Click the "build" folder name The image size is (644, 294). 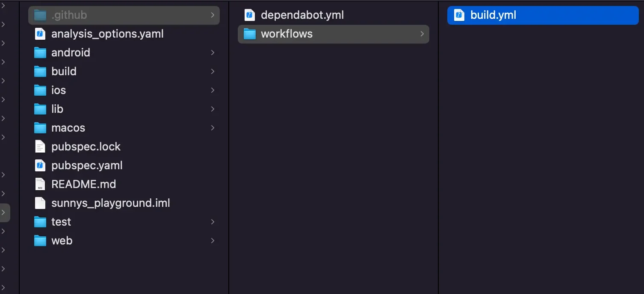(64, 71)
